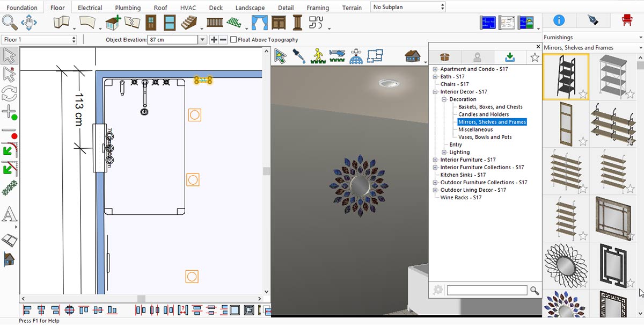Expand the Interior Furniture - S17 node
Image resolution: width=644 pixels, height=325 pixels.
pyautogui.click(x=436, y=160)
